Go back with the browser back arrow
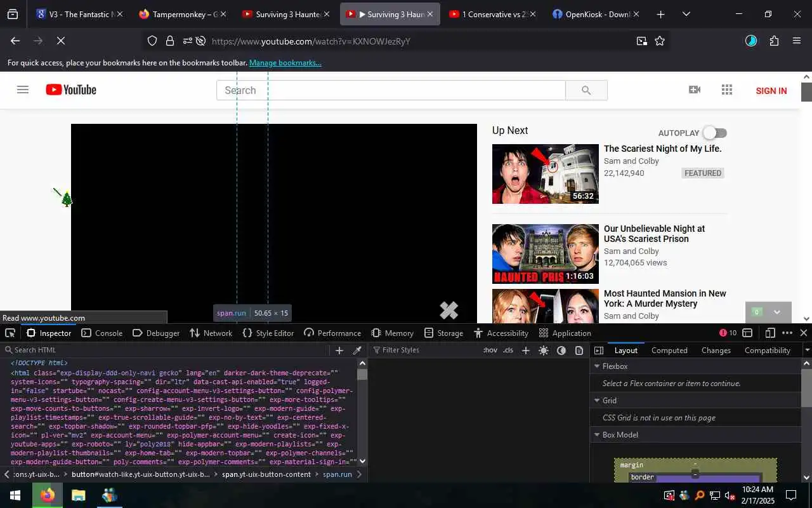 click(x=15, y=41)
